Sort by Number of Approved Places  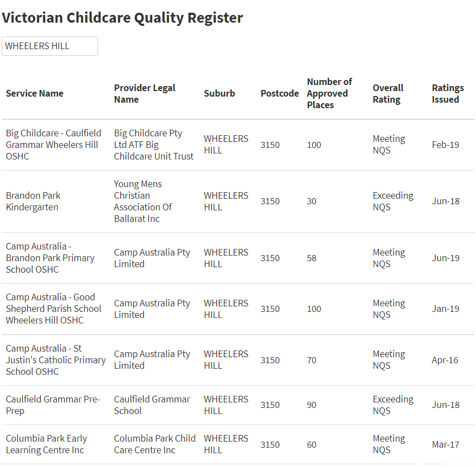[x=329, y=93]
